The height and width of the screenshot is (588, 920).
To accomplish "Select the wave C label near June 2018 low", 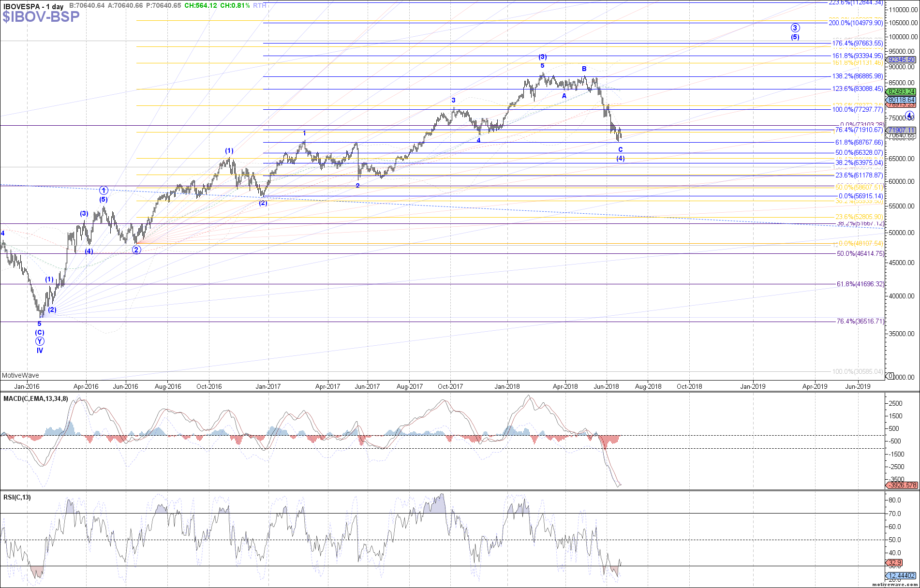I will point(621,149).
